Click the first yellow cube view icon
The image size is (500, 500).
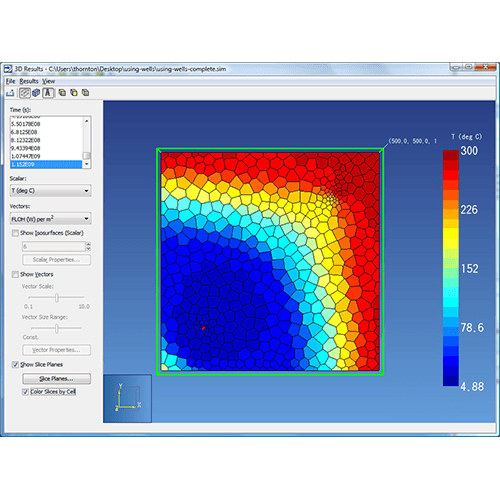[x=62, y=93]
